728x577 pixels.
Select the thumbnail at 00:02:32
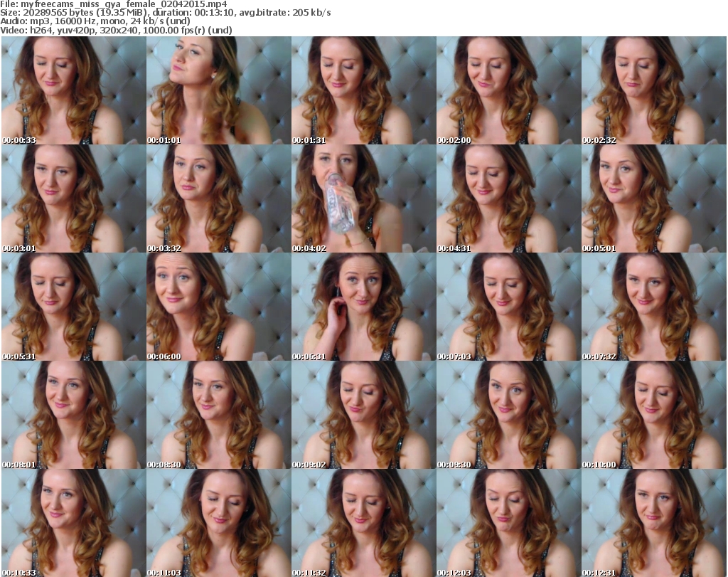click(654, 90)
